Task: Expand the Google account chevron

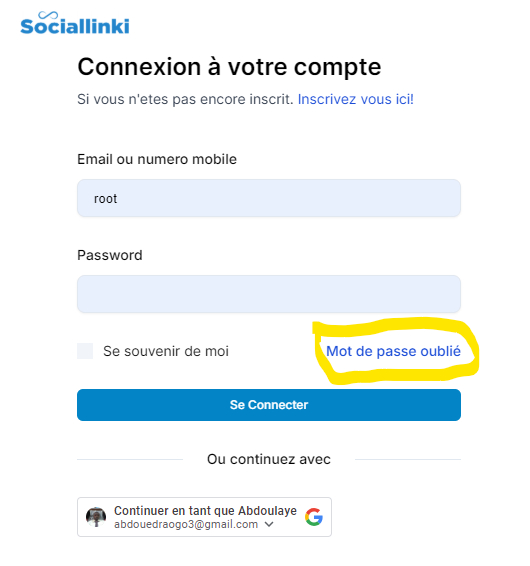Action: tap(269, 524)
